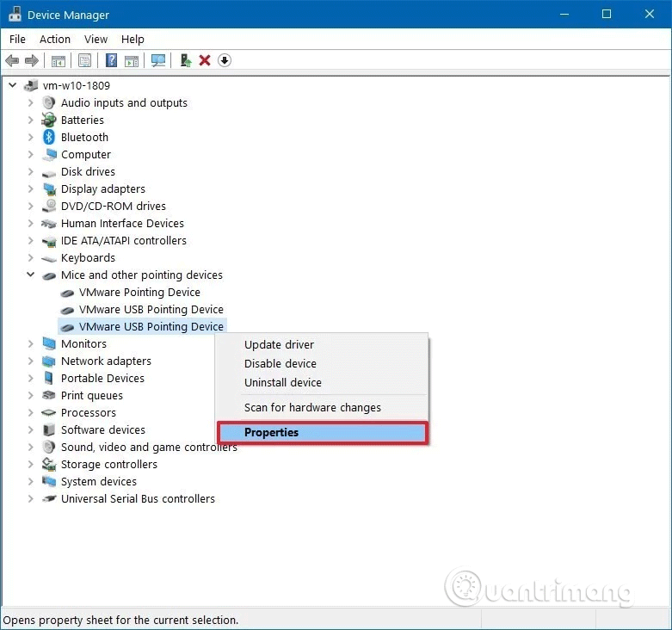The height and width of the screenshot is (630, 672).
Task: Select the Software devices label
Action: (103, 429)
